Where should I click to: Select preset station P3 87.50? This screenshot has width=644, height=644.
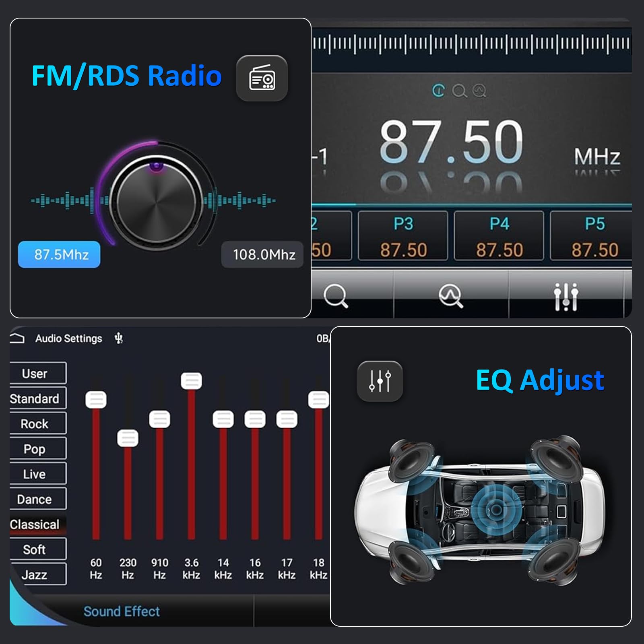(403, 236)
